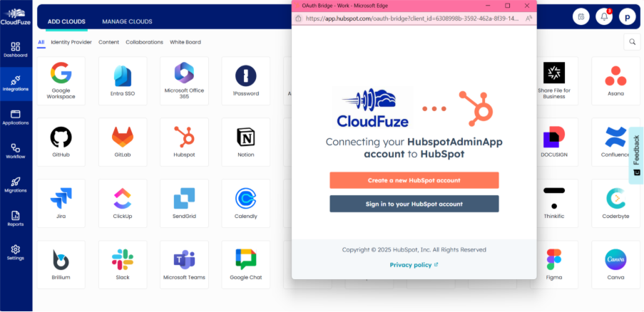Image resolution: width=644 pixels, height=312 pixels.
Task: Choose the Canva cloud card
Action: point(615,264)
